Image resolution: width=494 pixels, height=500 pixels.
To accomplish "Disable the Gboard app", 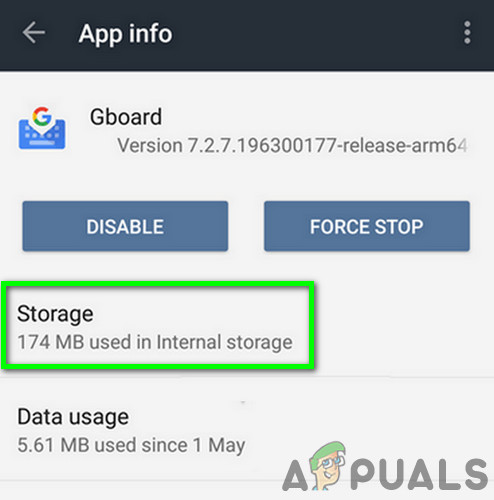I will 125,226.
